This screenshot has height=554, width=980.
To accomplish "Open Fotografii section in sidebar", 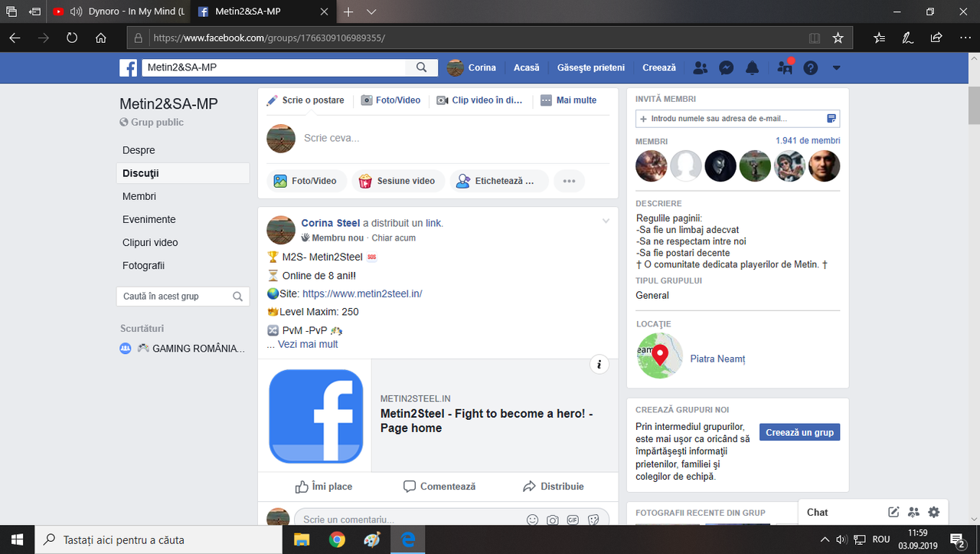I will 143,265.
